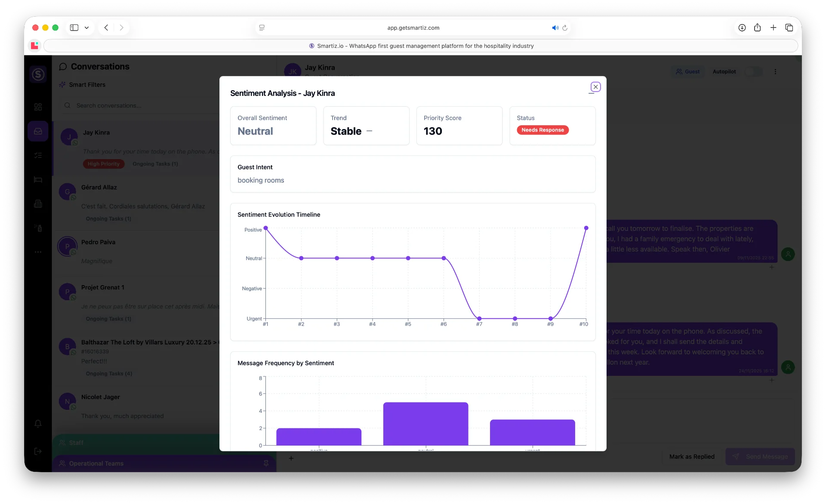The image size is (826, 504).
Task: Open the three-dot menu in chat header
Action: [x=775, y=72]
